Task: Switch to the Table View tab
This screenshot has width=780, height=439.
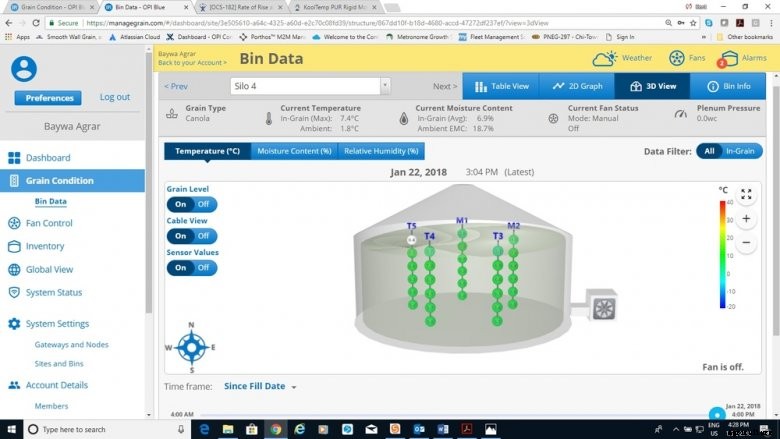Action: coord(501,86)
